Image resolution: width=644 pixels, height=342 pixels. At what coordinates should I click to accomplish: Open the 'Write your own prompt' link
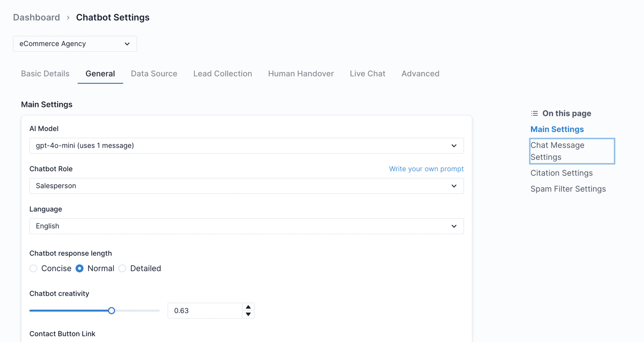(x=426, y=169)
